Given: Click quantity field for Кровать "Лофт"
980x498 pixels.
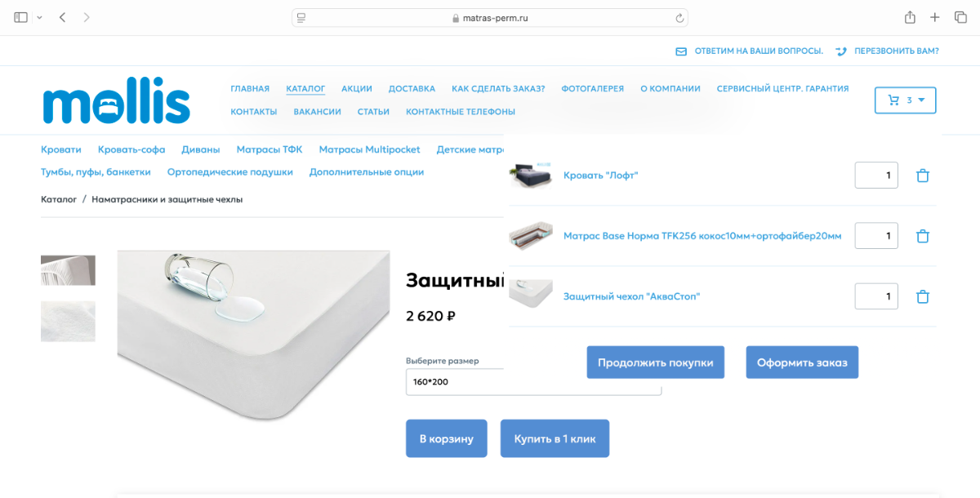Looking at the screenshot, I should click(x=876, y=176).
